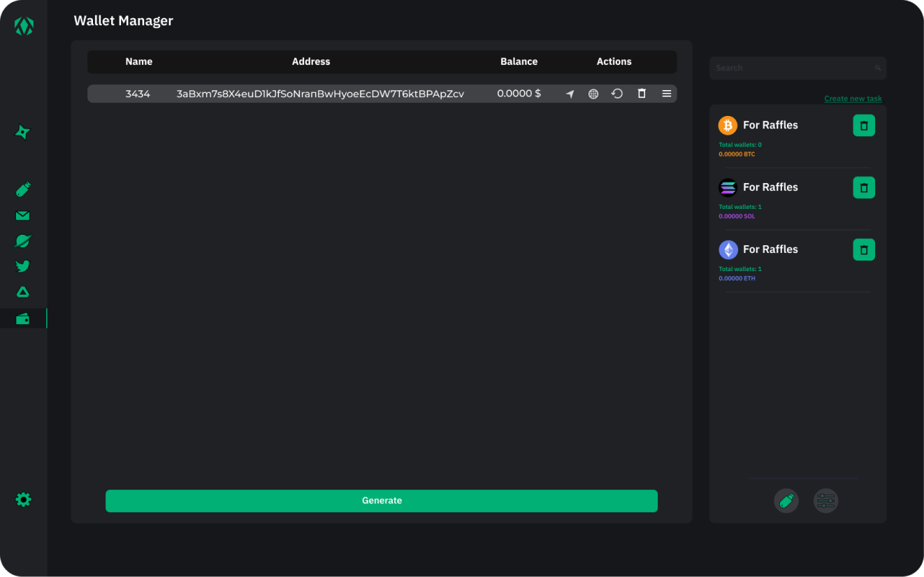The height and width of the screenshot is (577, 924).
Task: Click the Generate button
Action: (x=382, y=501)
